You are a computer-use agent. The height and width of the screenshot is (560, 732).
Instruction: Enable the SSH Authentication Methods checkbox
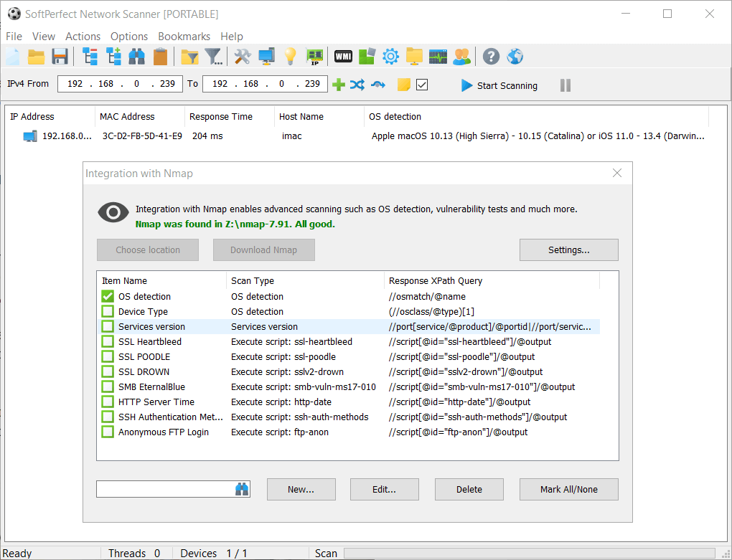[x=108, y=417]
